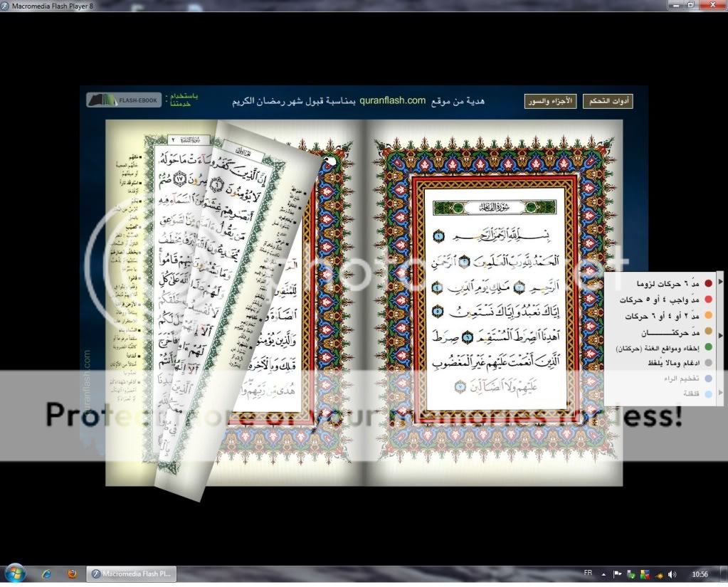Click the Safely Remove Hardware tray icon

[x=631, y=574]
